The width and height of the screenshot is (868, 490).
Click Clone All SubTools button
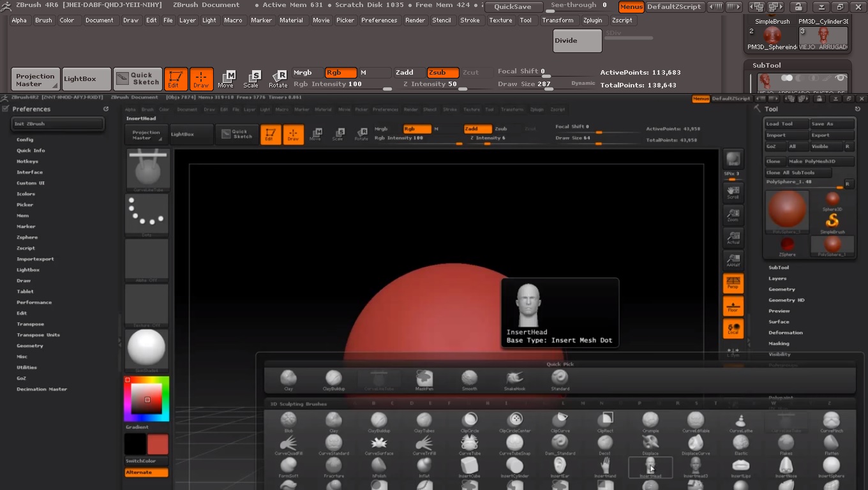pos(798,173)
